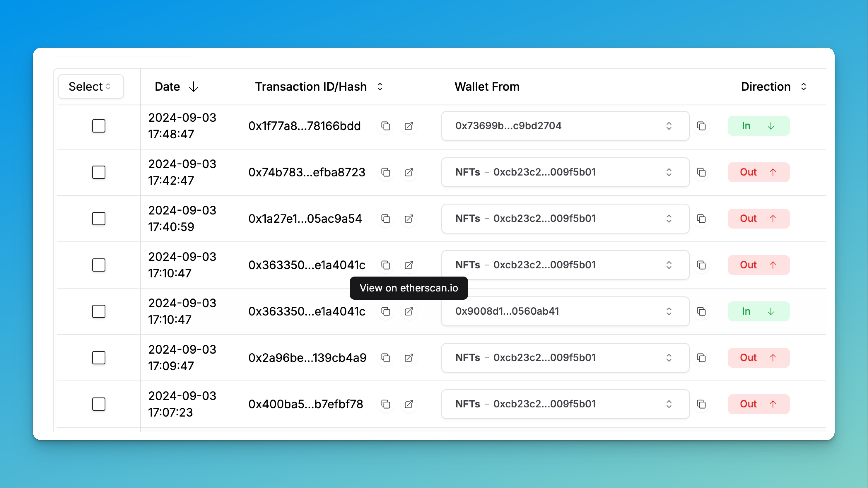This screenshot has height=488, width=868.
Task: Tick the checkbox for 17:07:23 transaction
Action: [99, 404]
